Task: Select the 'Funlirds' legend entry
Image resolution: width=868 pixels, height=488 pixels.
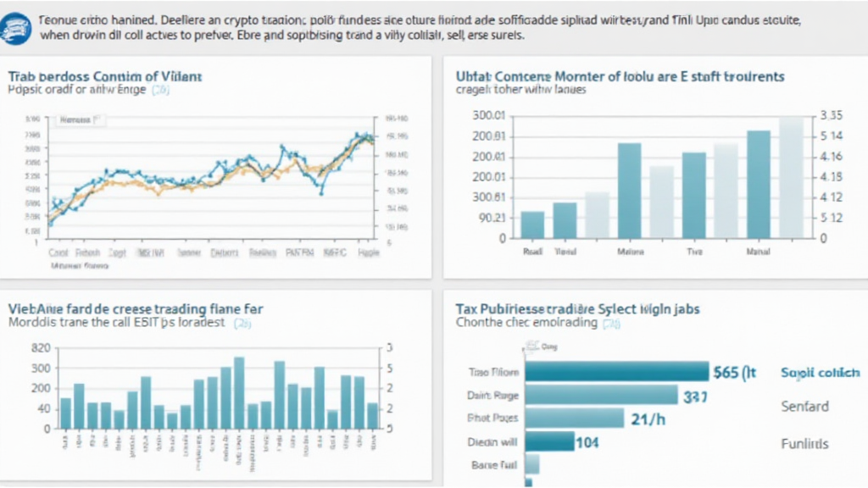Action: (804, 443)
